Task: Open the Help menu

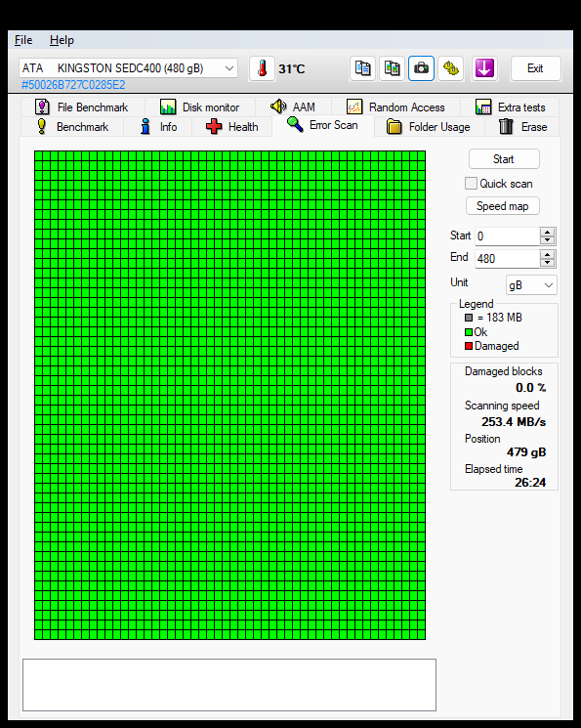Action: 62,40
